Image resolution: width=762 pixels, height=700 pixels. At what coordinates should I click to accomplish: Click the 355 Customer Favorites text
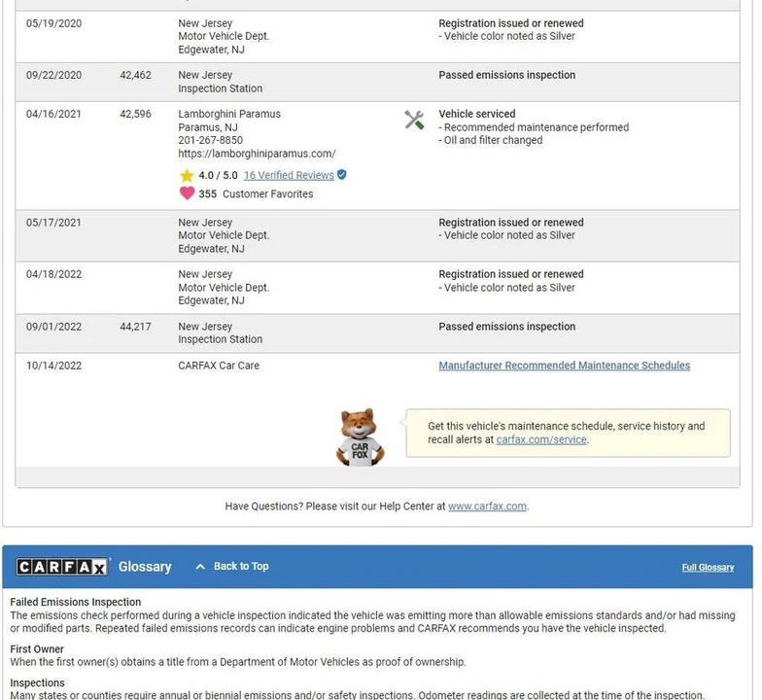pos(256,194)
